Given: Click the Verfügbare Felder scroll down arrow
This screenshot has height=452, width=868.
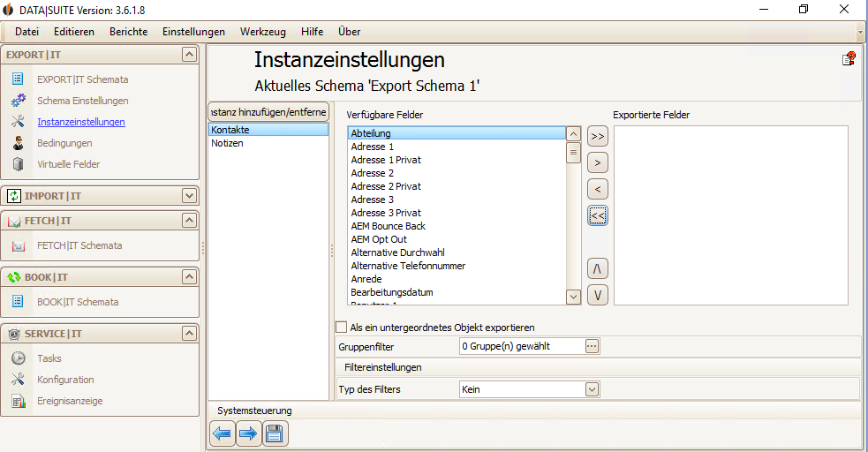Looking at the screenshot, I should click(573, 298).
